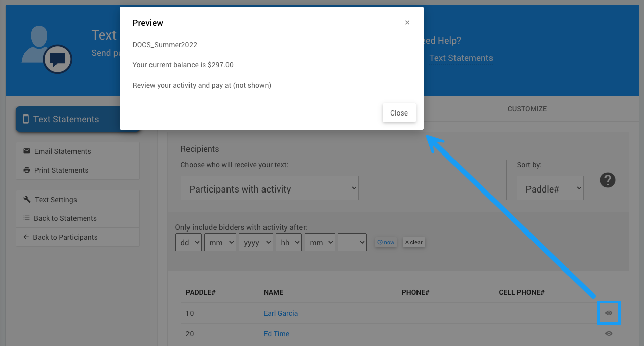644x346 pixels.
Task: Open Text Settings wrench item
Action: click(78, 200)
